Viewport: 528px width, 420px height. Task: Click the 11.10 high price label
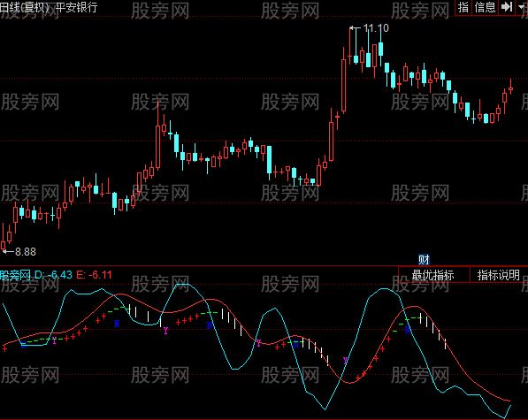(376, 28)
